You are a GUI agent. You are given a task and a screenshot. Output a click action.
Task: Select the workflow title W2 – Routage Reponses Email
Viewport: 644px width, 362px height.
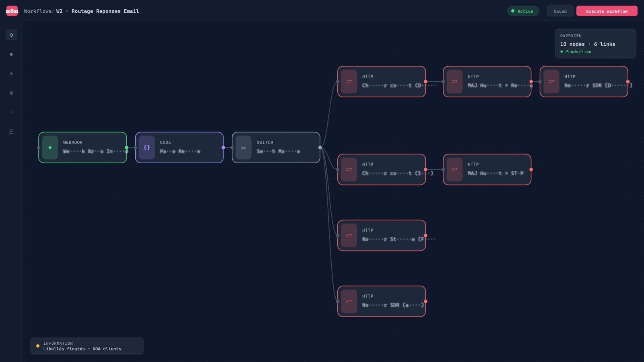tap(97, 11)
